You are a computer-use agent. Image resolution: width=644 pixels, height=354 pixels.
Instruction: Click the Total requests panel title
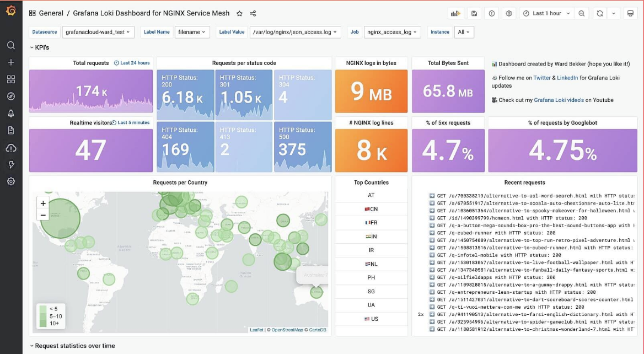tap(91, 63)
